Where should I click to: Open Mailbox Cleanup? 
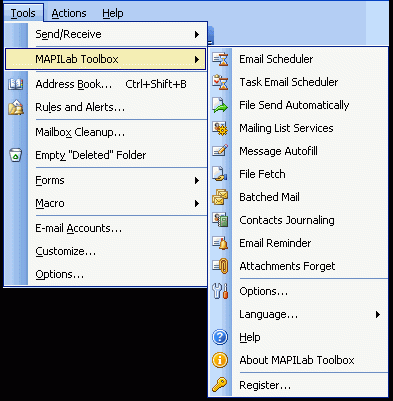pos(106,132)
